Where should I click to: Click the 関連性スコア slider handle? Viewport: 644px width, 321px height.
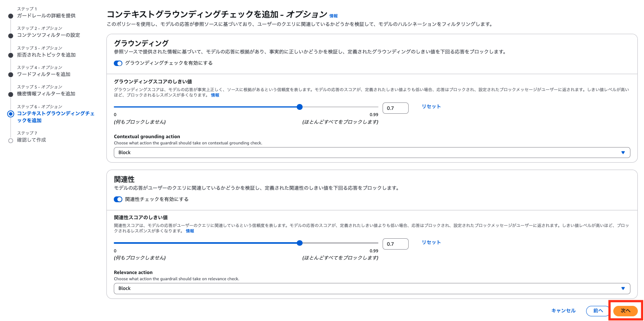[299, 243]
